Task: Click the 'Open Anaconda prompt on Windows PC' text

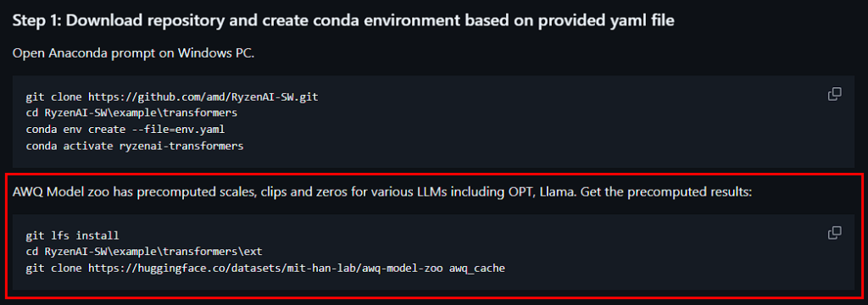Action: (x=133, y=53)
